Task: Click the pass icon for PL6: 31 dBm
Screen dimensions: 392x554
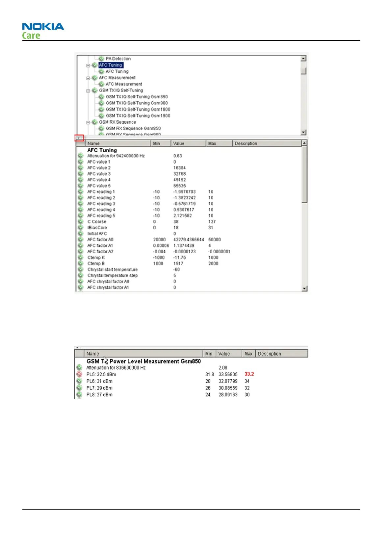Action: coord(79,381)
